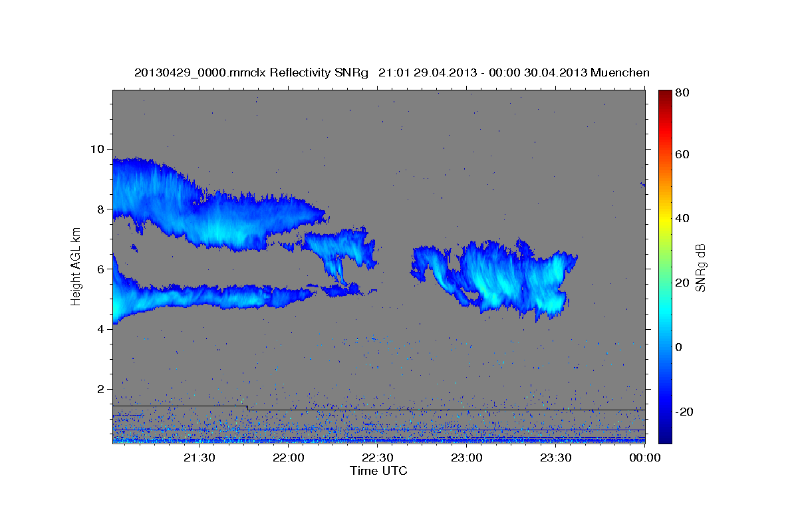Click the colorbar value label 80
This screenshot has height=532, width=798.
(682, 93)
